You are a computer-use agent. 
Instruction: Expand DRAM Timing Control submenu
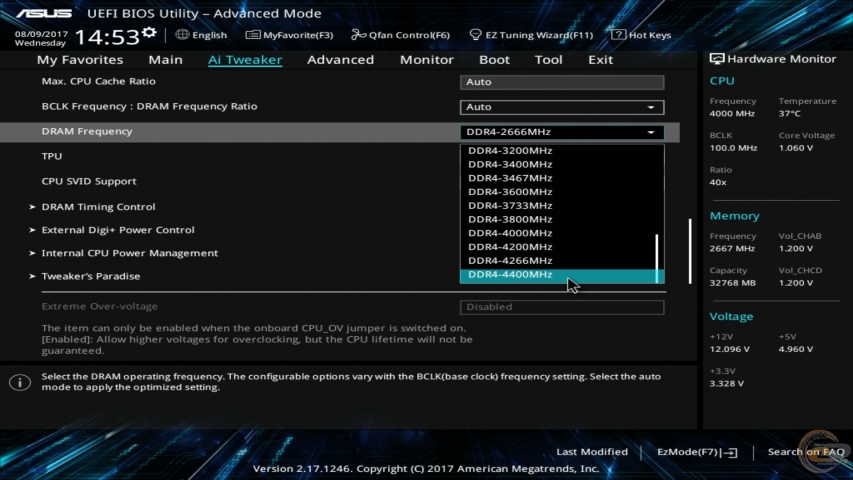(x=98, y=207)
